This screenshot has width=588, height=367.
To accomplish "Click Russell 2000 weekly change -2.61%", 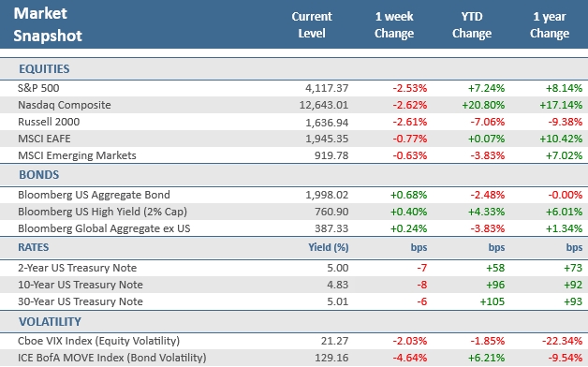I will (x=410, y=122).
